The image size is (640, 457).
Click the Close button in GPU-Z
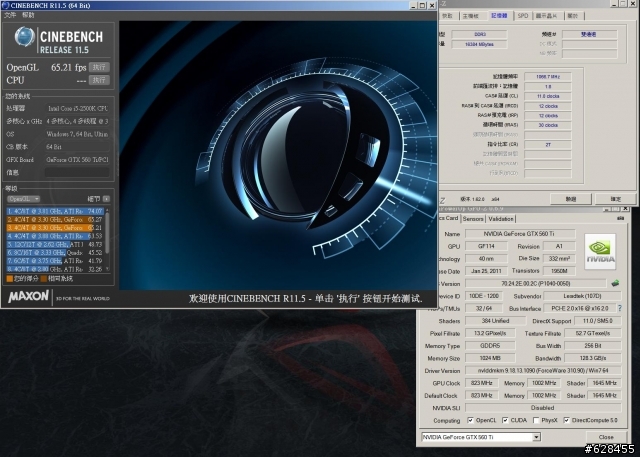pyautogui.click(x=606, y=437)
